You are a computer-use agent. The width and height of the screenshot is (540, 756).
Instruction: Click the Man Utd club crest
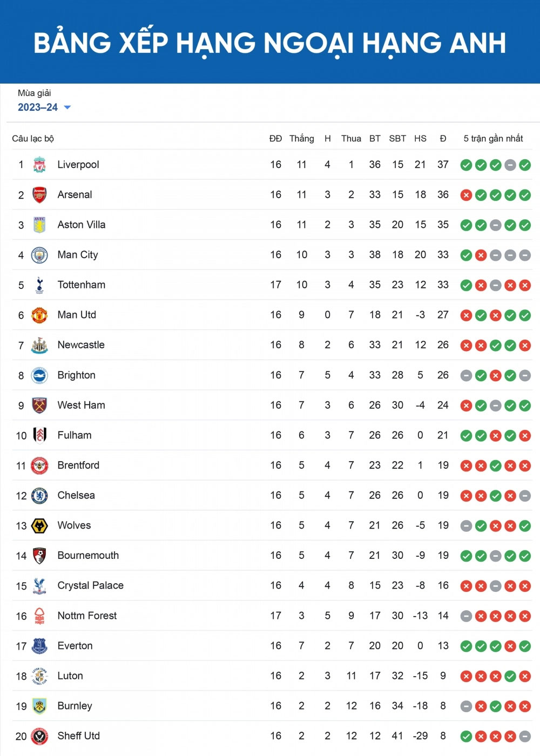pos(39,315)
